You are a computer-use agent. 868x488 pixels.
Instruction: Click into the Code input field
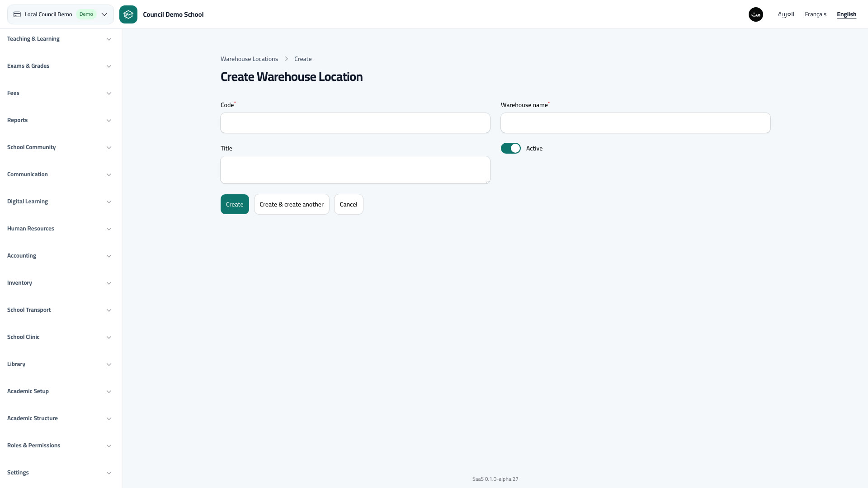[x=355, y=123]
